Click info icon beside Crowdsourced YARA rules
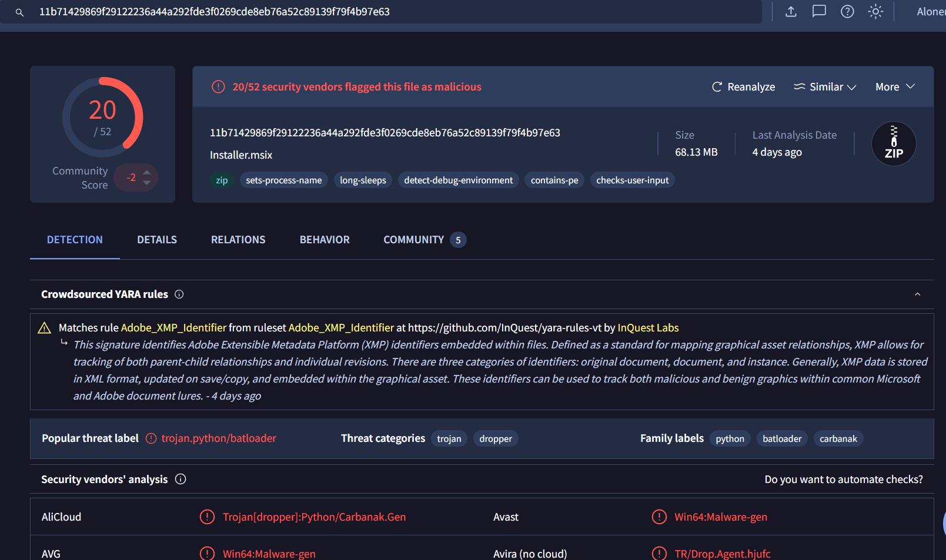The height and width of the screenshot is (560, 946). (x=179, y=294)
